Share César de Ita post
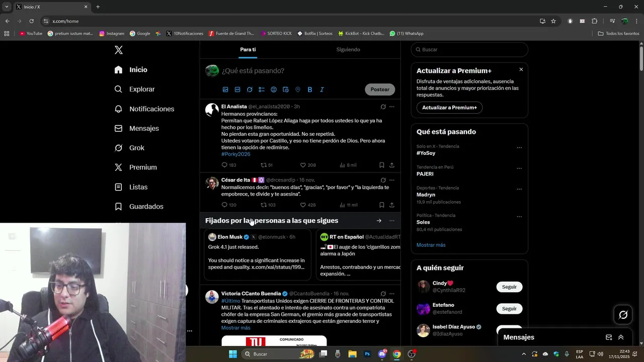 [x=392, y=205]
